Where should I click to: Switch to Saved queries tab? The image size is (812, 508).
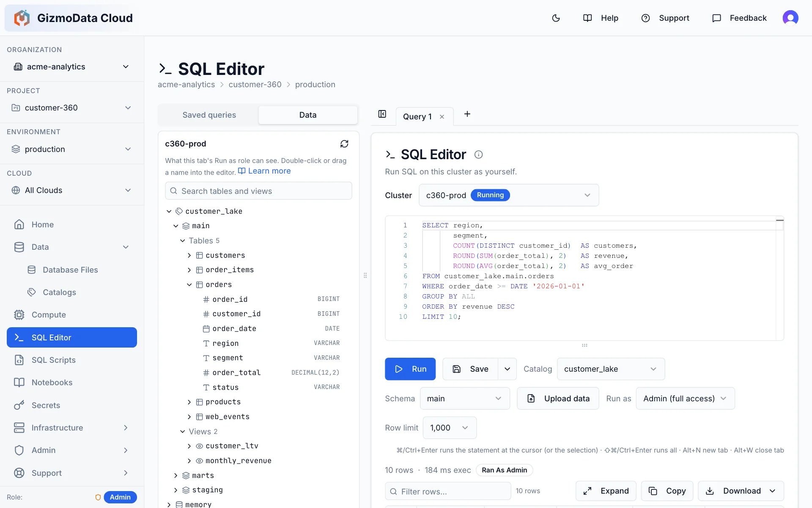209,115
